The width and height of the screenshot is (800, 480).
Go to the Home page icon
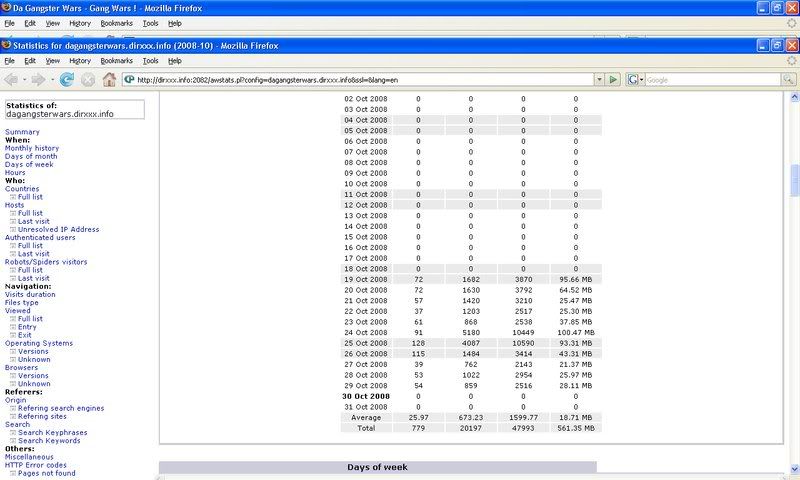coord(110,79)
